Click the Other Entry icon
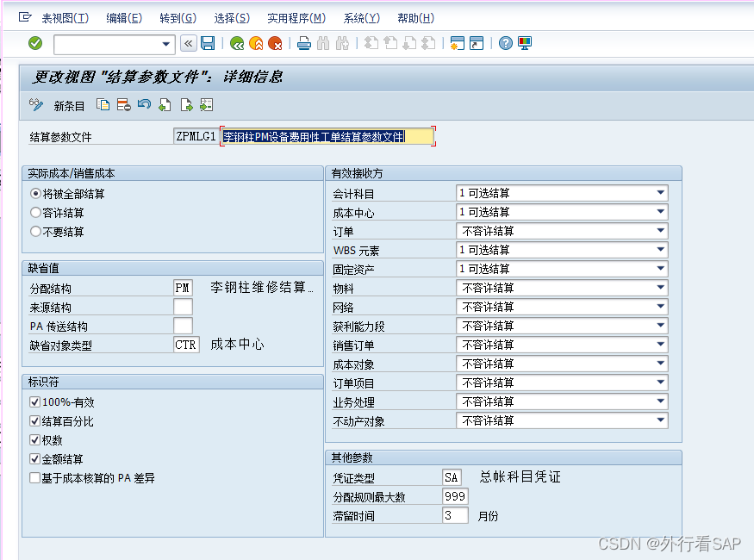Image resolution: width=754 pixels, height=560 pixels. [206, 105]
